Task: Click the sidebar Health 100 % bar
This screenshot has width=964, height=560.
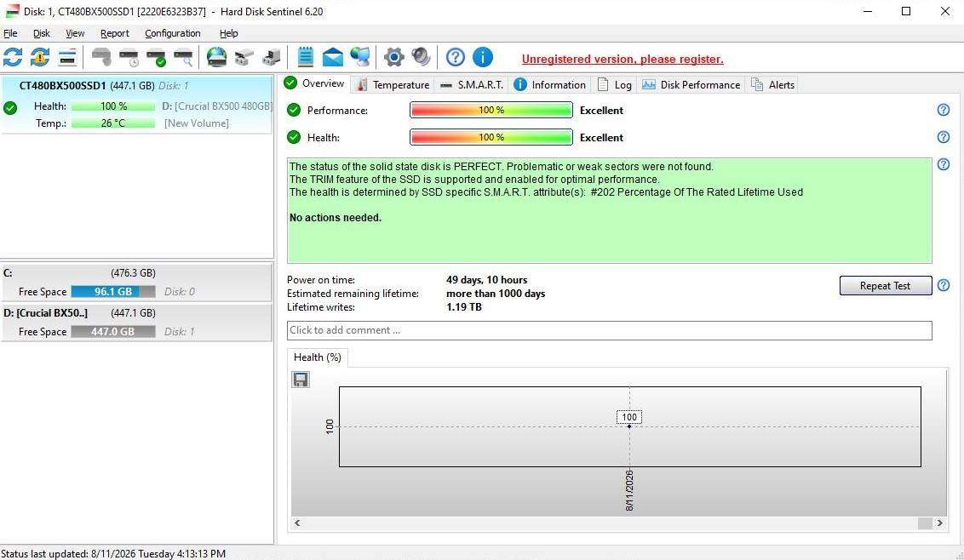Action: point(113,106)
